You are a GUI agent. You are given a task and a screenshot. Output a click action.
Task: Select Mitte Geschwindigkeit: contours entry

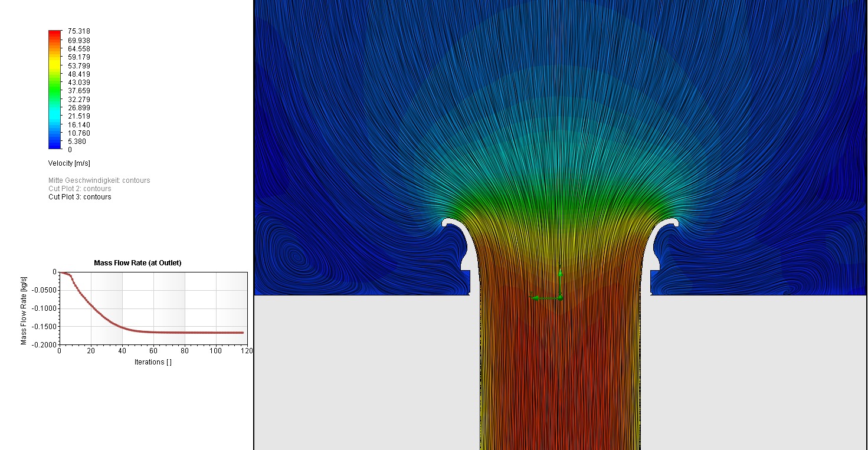click(x=99, y=180)
